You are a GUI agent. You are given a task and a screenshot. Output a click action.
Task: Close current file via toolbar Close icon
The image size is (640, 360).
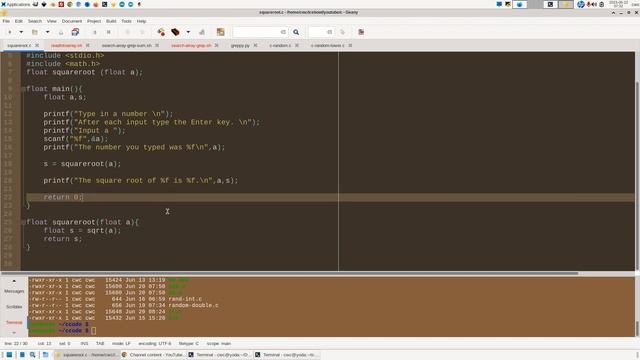(109, 32)
